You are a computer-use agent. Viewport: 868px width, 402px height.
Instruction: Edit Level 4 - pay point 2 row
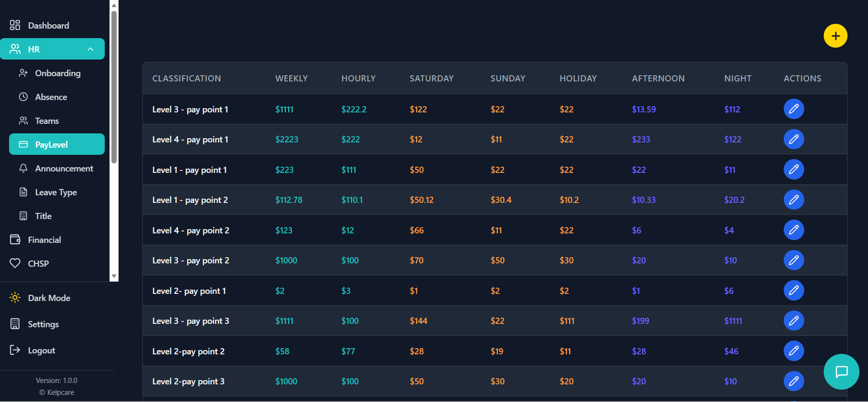tap(794, 230)
